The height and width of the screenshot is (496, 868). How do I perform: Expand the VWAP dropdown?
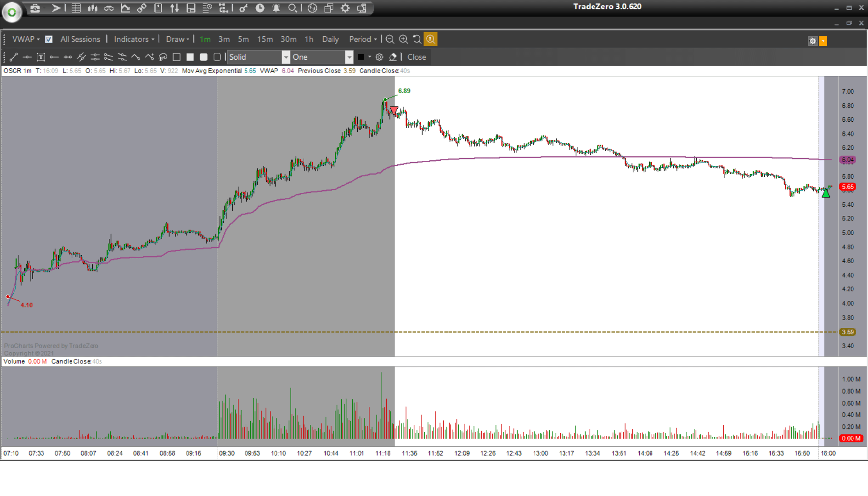26,39
